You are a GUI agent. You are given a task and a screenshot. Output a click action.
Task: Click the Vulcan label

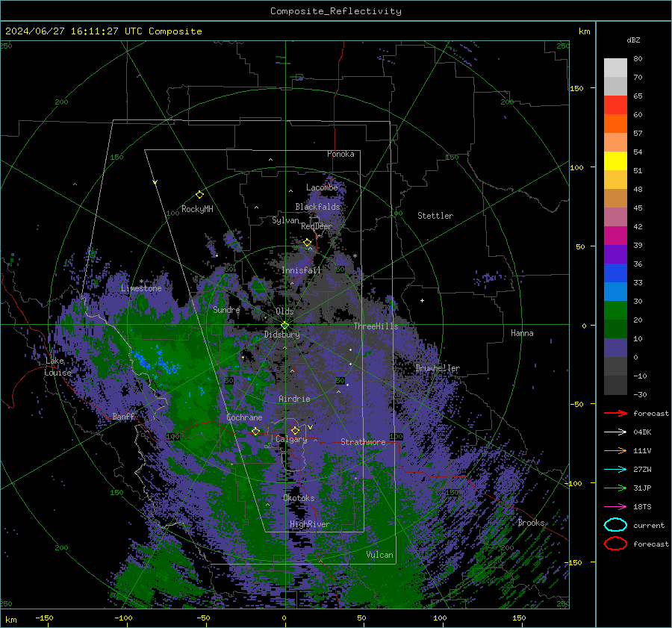380,555
